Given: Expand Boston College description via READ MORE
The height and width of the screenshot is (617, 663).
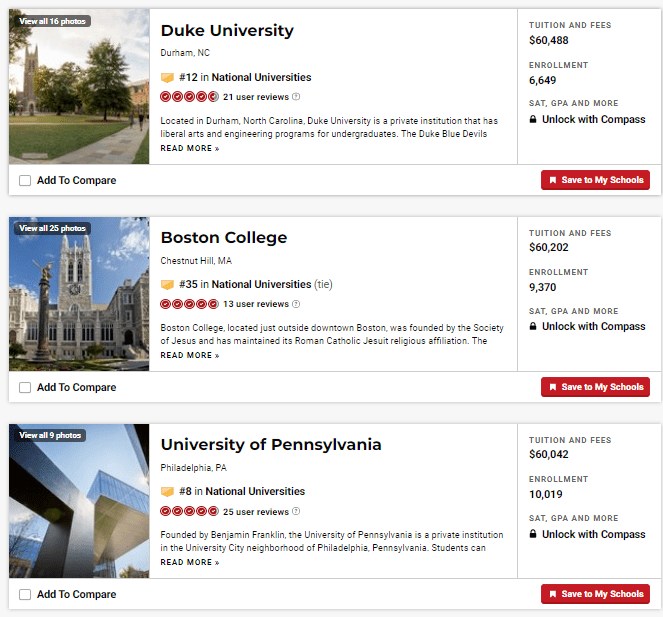Looking at the screenshot, I should pyautogui.click(x=189, y=356).
